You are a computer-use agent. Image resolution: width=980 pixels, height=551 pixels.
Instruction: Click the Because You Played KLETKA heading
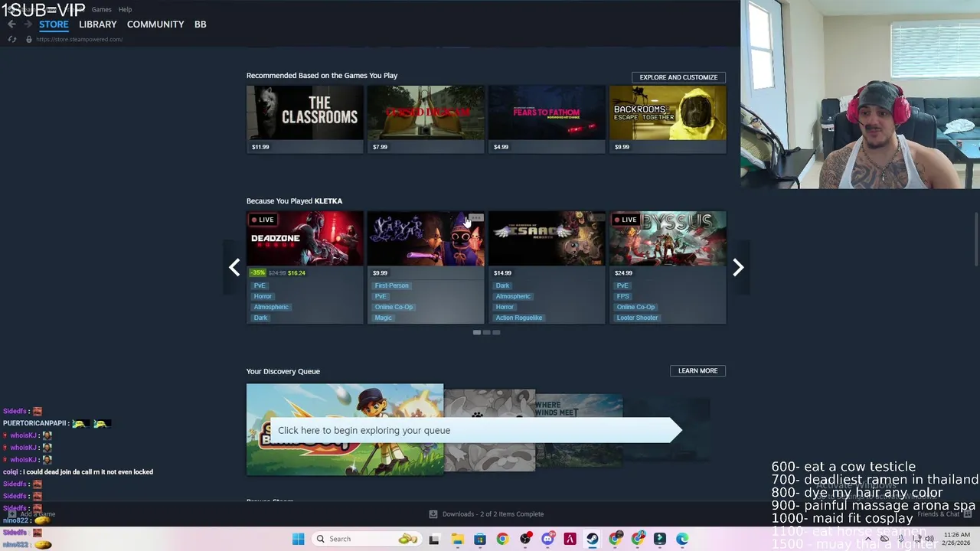tap(294, 201)
